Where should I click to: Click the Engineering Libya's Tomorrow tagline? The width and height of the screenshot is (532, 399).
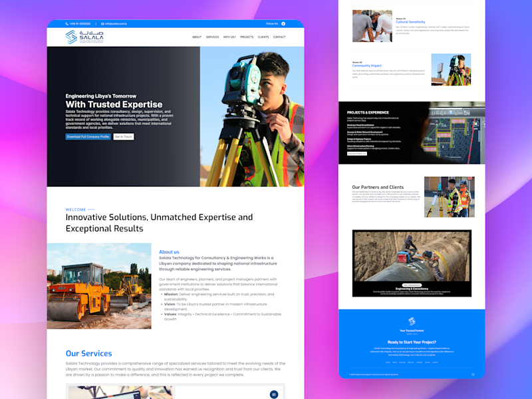coord(101,96)
